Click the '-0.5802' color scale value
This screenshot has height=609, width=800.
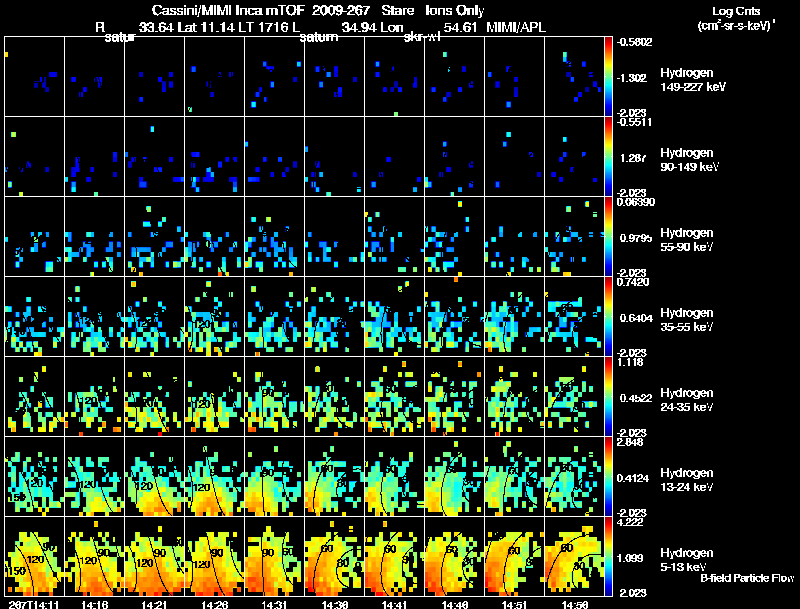[635, 42]
